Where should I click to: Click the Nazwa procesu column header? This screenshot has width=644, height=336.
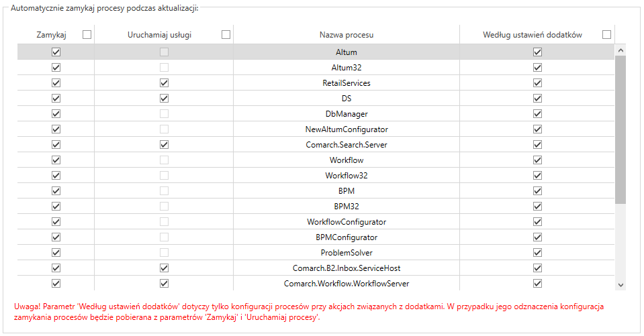pos(347,35)
